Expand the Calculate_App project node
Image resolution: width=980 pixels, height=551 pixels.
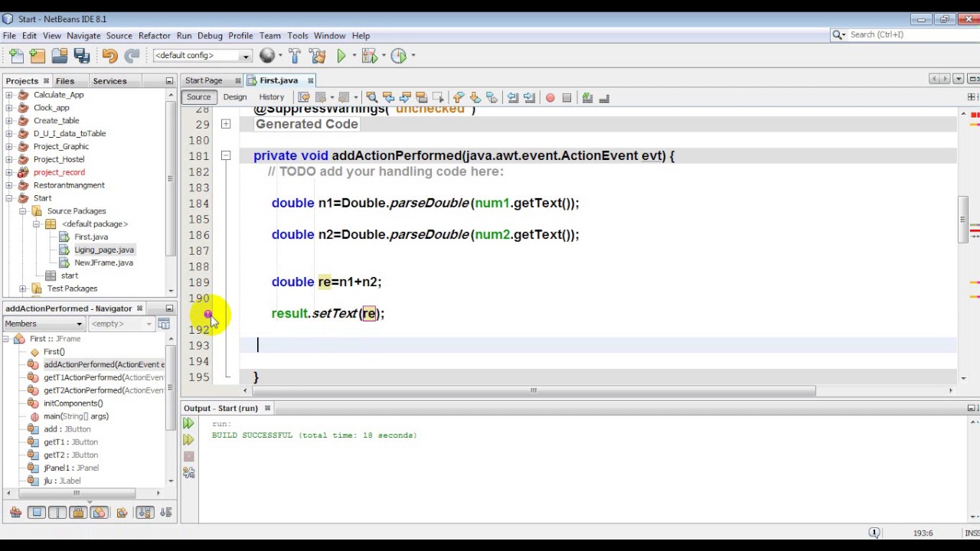(x=8, y=95)
